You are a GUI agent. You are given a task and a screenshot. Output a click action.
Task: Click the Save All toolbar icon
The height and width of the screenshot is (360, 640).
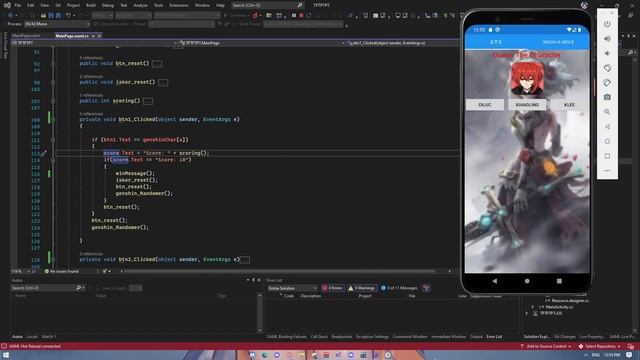point(58,16)
